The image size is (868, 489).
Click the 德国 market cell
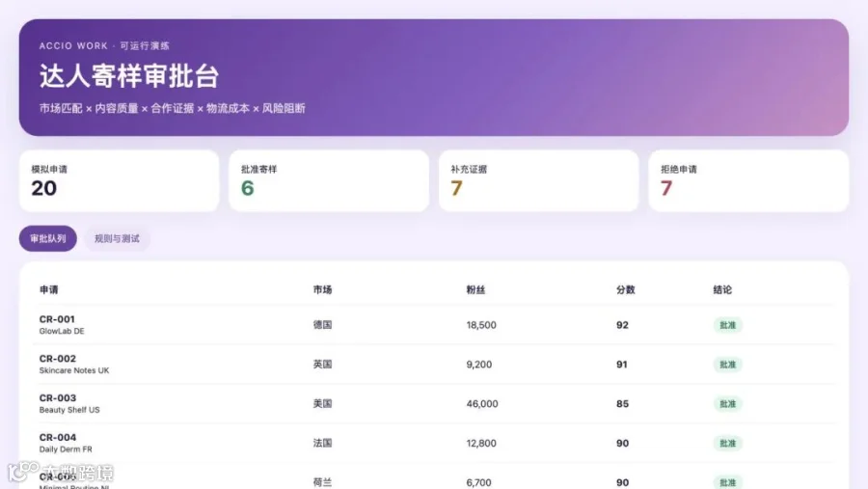click(x=322, y=325)
